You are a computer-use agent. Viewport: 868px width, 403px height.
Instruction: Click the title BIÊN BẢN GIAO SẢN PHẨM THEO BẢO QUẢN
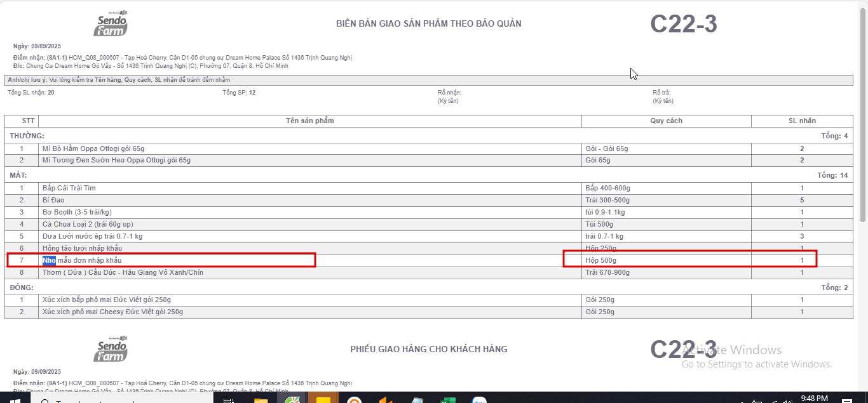(429, 23)
